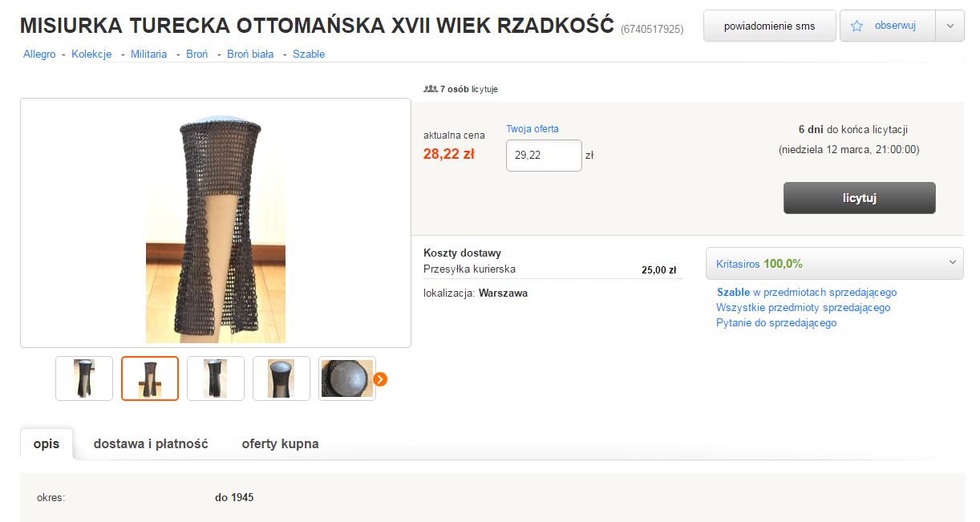Select the opis tab
This screenshot has width=980, height=522.
click(47, 443)
